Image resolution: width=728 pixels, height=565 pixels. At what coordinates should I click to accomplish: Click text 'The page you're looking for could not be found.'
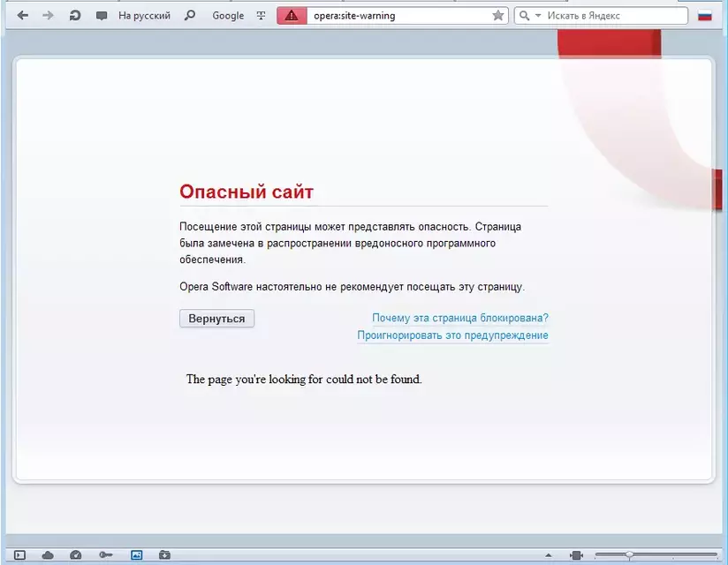coord(304,380)
